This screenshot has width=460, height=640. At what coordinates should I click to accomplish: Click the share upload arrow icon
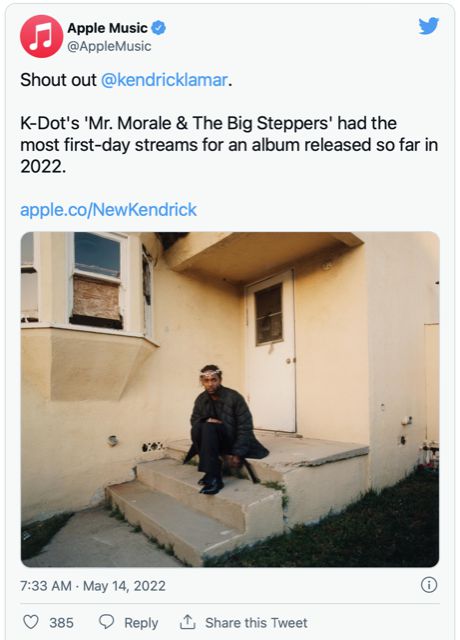point(187,622)
